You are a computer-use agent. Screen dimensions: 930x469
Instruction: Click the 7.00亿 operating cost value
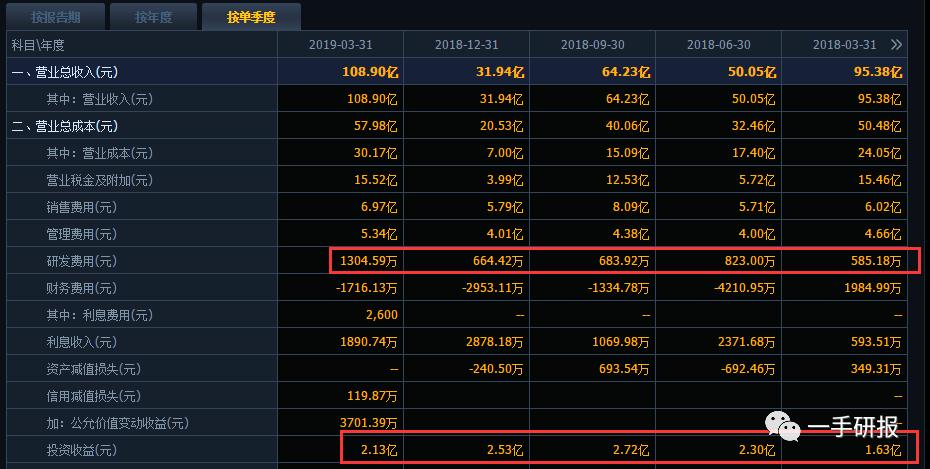[x=505, y=154]
